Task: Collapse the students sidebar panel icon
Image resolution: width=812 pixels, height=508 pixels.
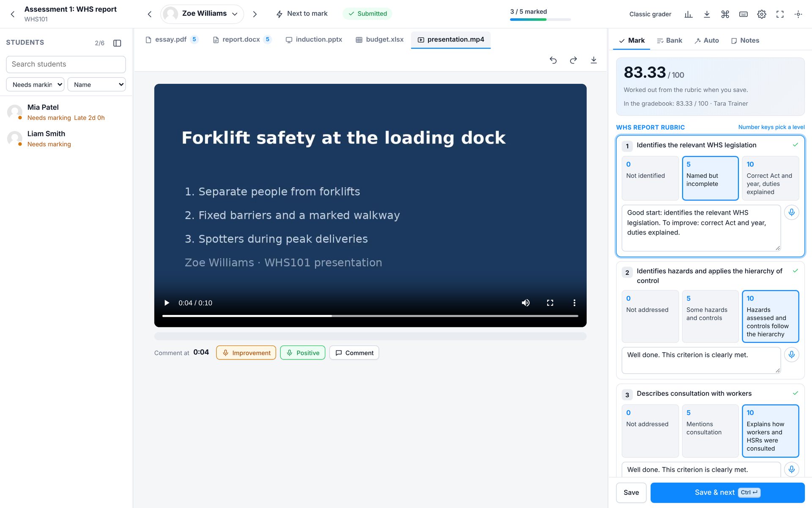Action: (117, 43)
